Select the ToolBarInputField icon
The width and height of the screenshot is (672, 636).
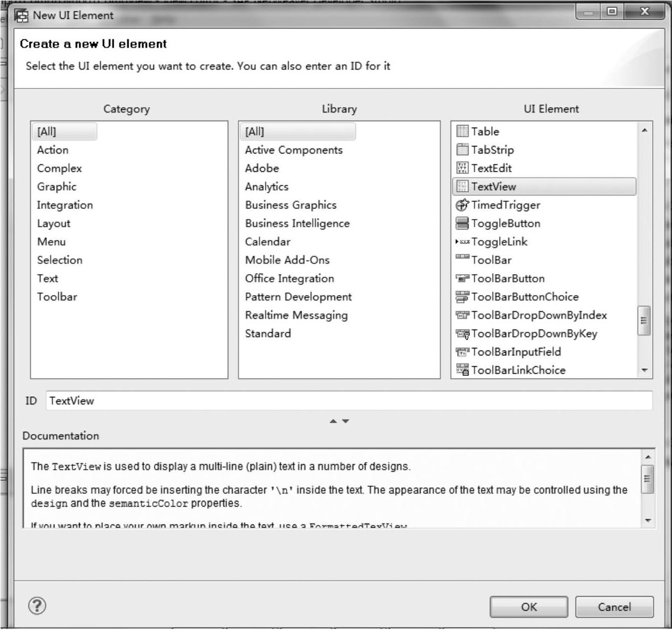coord(462,352)
